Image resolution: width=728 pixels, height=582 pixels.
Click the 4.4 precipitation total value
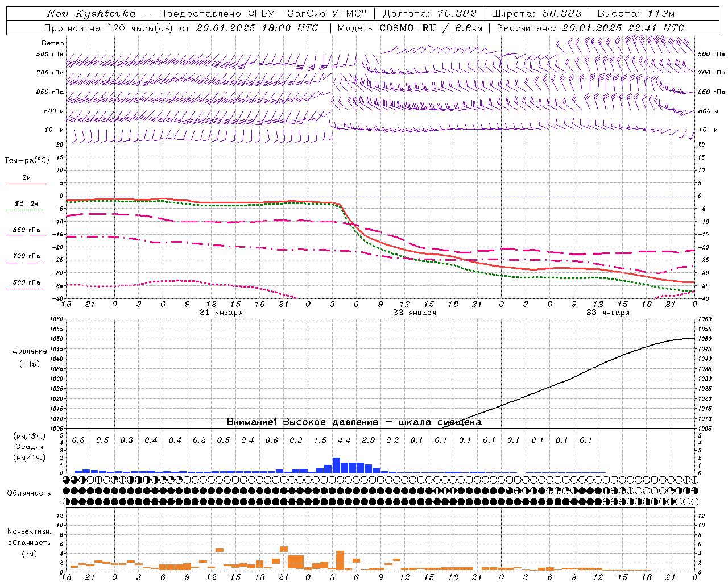point(344,440)
